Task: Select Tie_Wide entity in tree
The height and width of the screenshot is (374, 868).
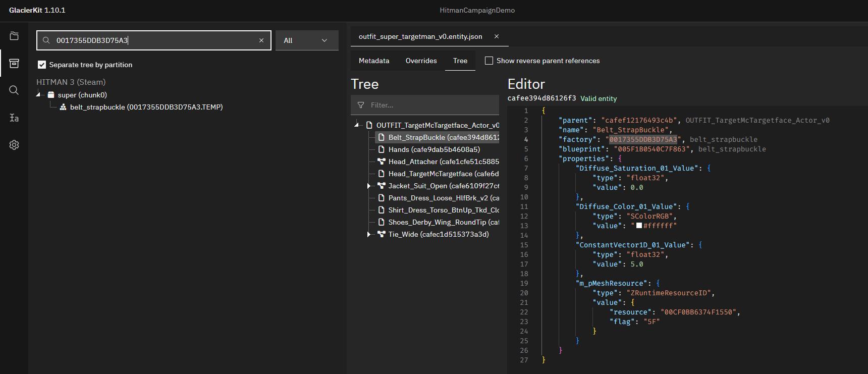Action: tap(438, 234)
